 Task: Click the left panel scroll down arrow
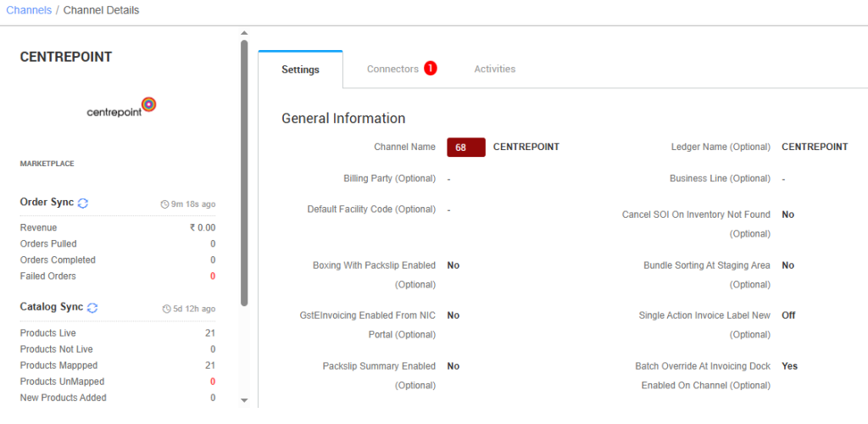244,400
